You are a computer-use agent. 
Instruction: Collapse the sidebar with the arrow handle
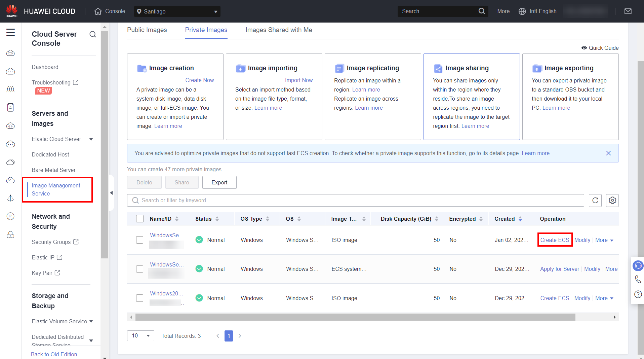(111, 193)
